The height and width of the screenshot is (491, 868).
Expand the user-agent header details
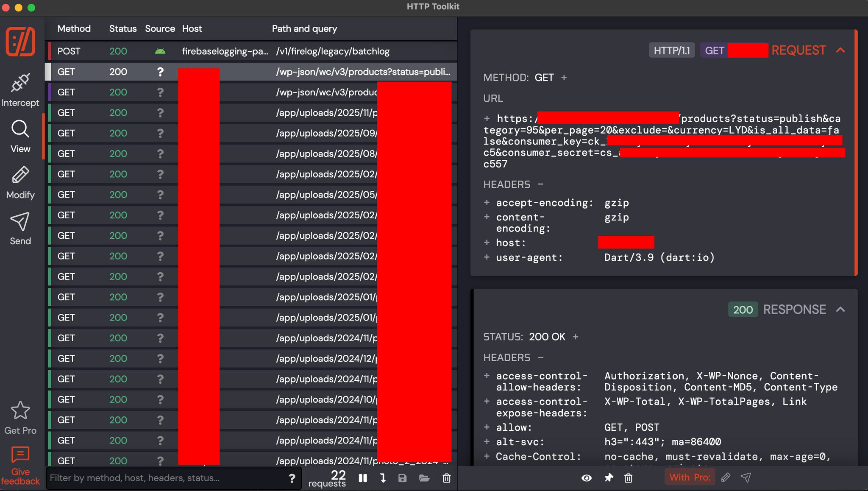tap(487, 257)
